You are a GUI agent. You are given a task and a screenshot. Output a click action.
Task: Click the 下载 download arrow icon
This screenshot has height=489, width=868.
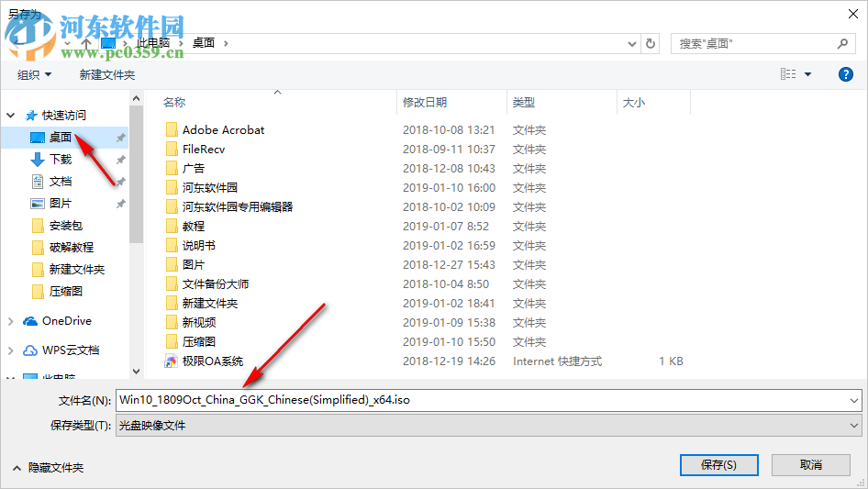[x=37, y=160]
